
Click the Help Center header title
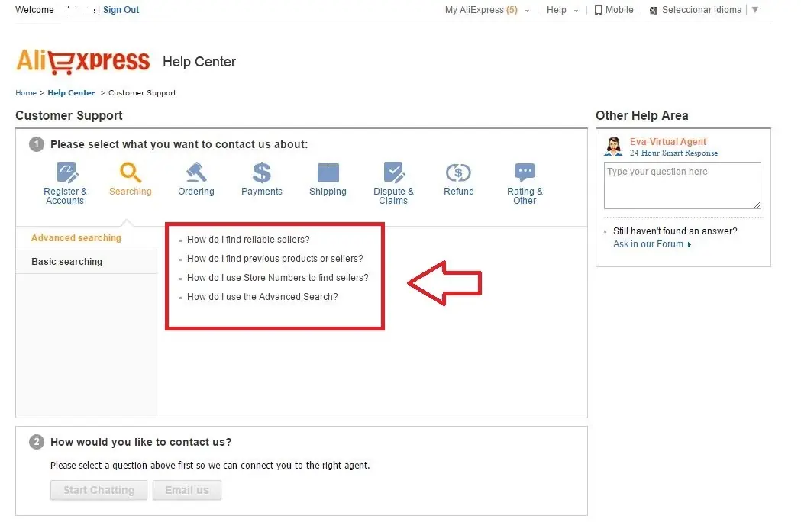point(199,62)
